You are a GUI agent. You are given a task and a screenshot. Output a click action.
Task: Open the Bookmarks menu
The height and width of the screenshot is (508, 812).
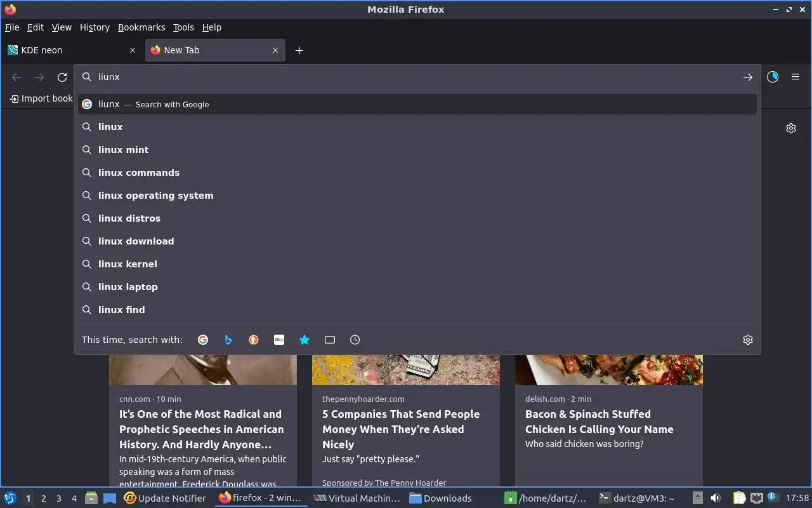141,27
